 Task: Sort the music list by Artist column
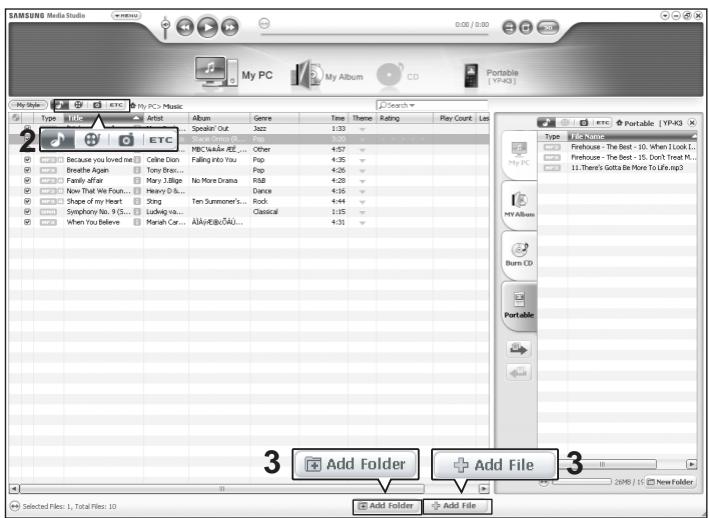(x=165, y=118)
